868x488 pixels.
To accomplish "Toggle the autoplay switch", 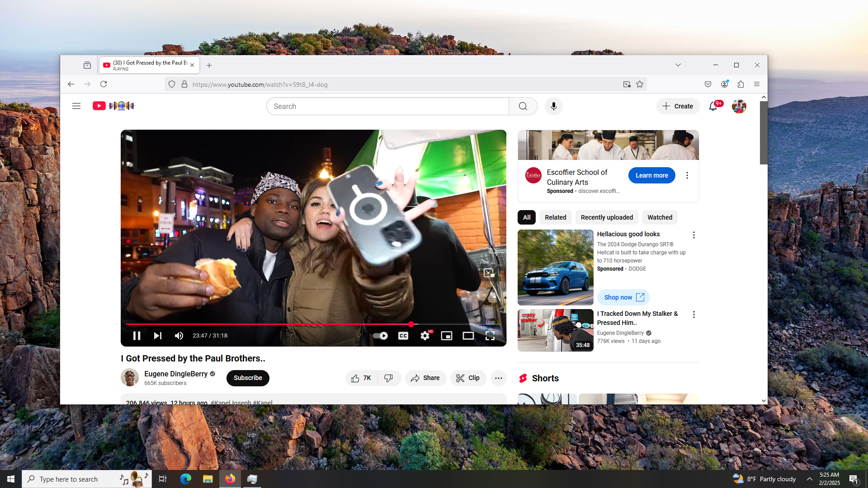I will 380,336.
